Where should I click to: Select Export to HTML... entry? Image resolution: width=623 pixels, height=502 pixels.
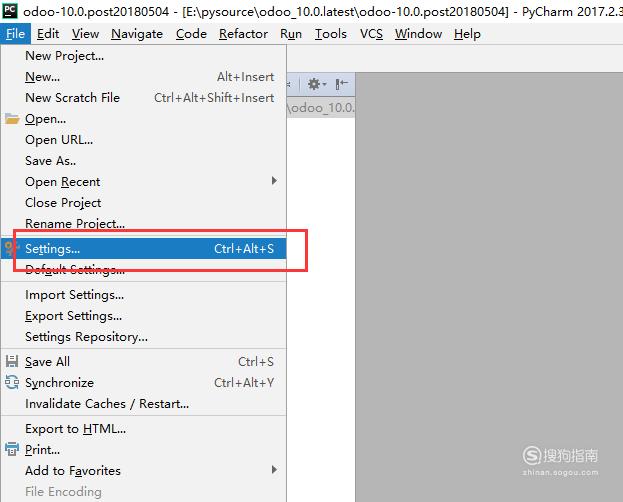coord(143,429)
